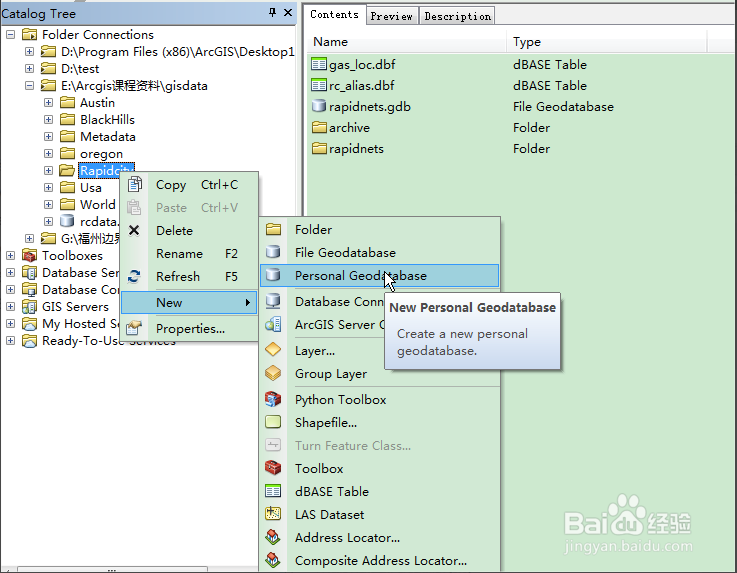Select rc_alias.dbf in the contents list
The height and width of the screenshot is (573, 737).
point(361,86)
